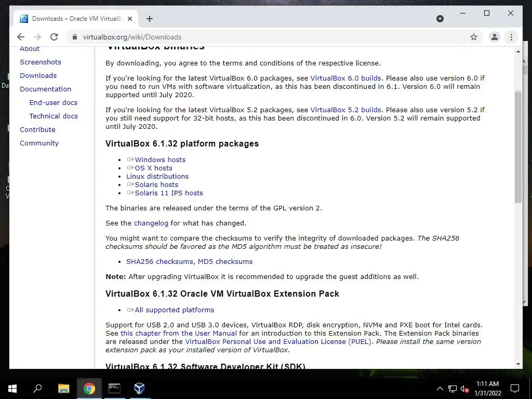Screen dimensions: 532x399
Task: Open the Command Prompt taskbar icon
Action: coord(114,389)
